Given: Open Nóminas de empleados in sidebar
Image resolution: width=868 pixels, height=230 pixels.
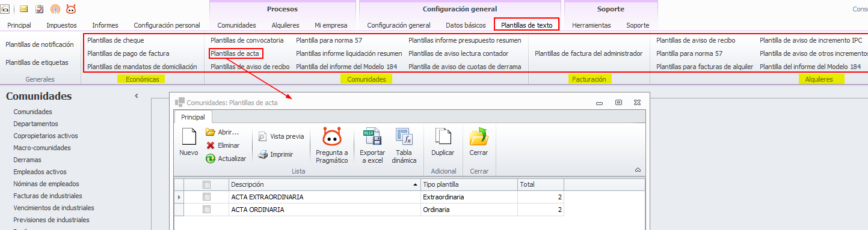Looking at the screenshot, I should pos(46,184).
